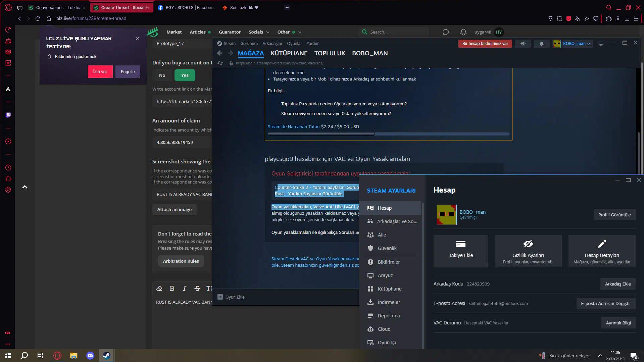Open browser downloads icon

(627, 19)
